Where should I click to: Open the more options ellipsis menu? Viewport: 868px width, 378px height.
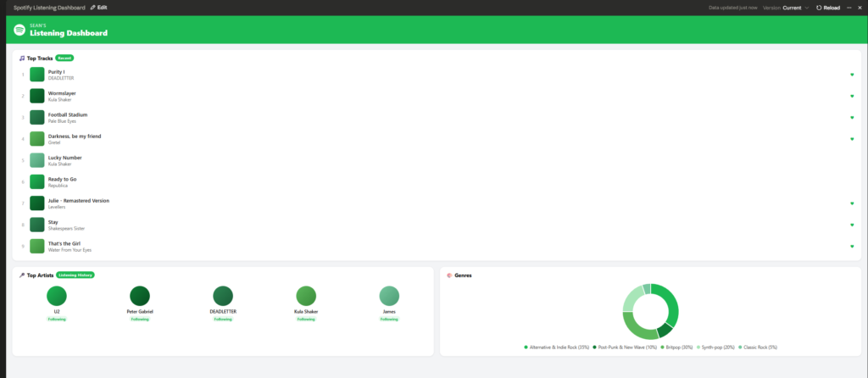[849, 8]
